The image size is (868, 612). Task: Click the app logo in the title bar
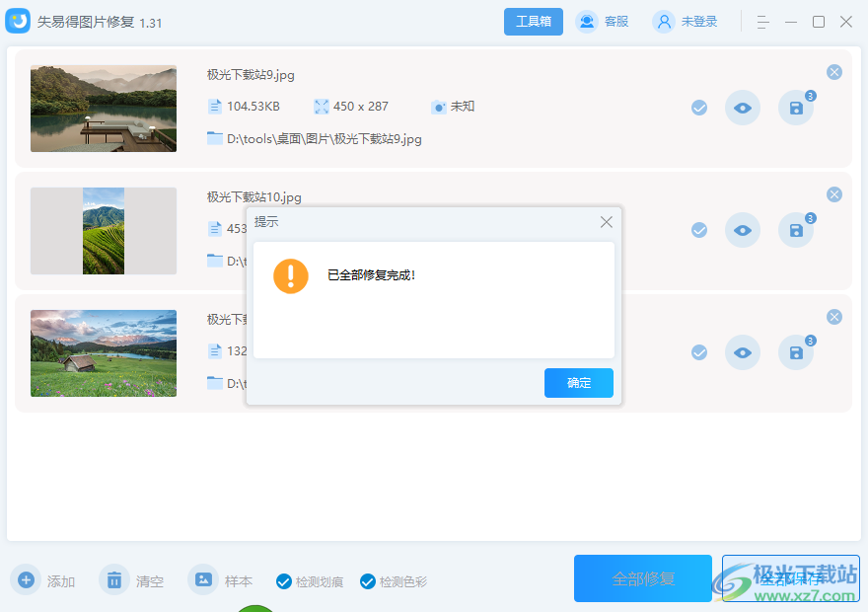[18, 21]
